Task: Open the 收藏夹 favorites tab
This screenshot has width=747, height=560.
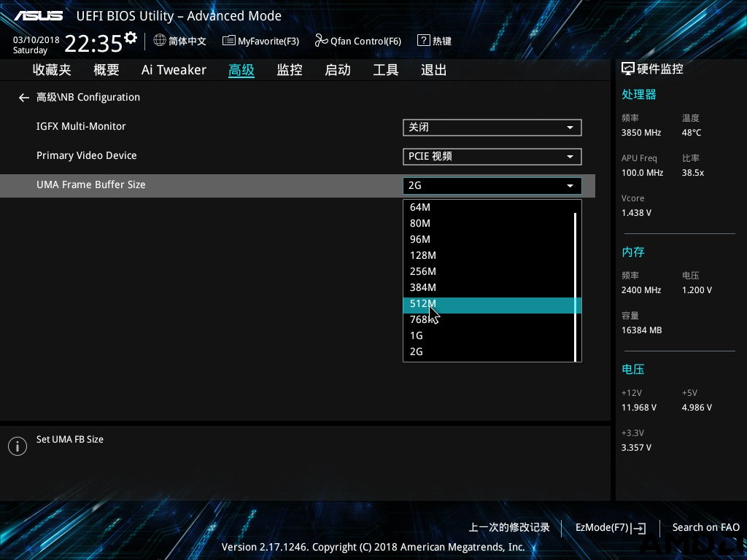Action: [52, 70]
